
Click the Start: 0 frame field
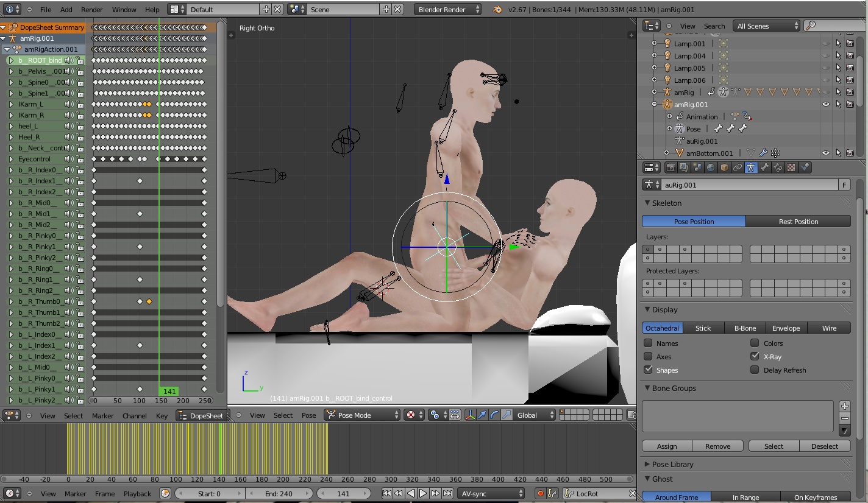[209, 493]
